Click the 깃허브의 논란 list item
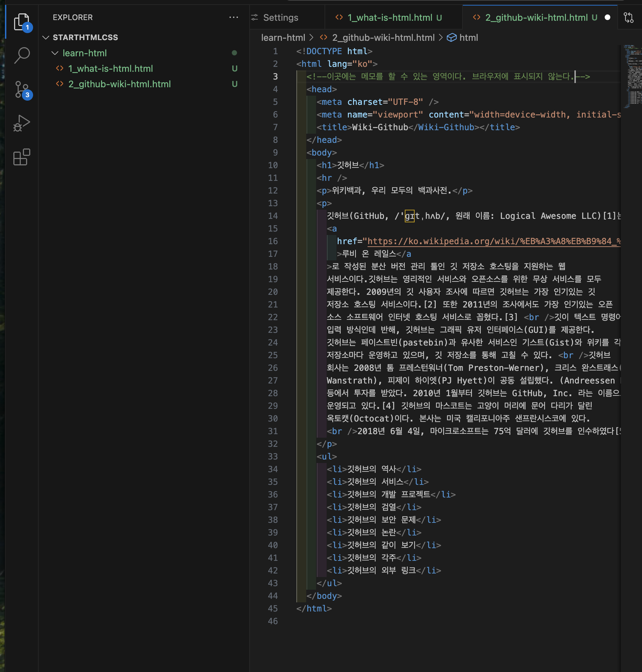Image resolution: width=642 pixels, height=672 pixels. coord(374,532)
